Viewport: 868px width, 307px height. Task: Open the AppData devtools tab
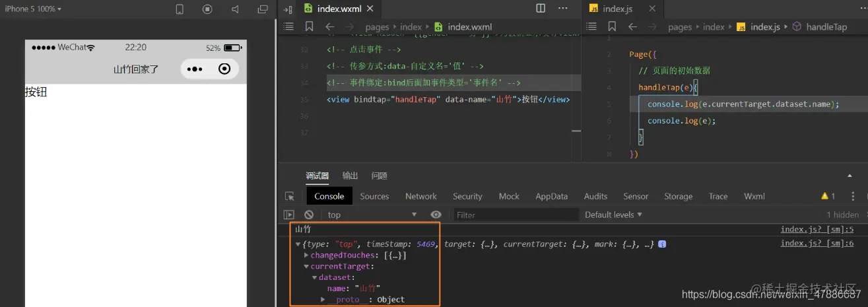[552, 196]
